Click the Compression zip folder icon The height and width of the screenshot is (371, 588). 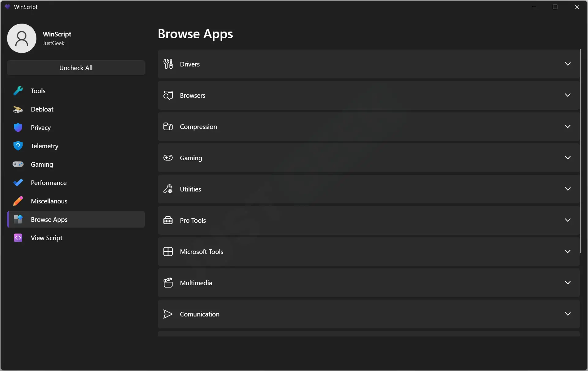point(168,127)
